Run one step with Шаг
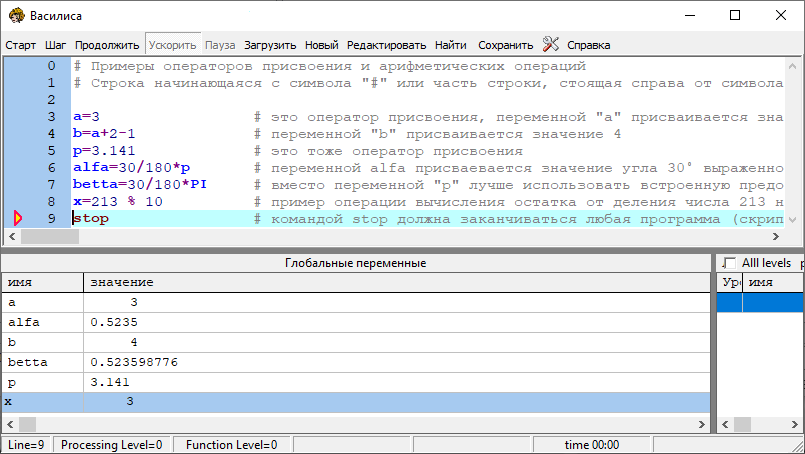Viewport: 805px width, 454px height. (x=55, y=45)
